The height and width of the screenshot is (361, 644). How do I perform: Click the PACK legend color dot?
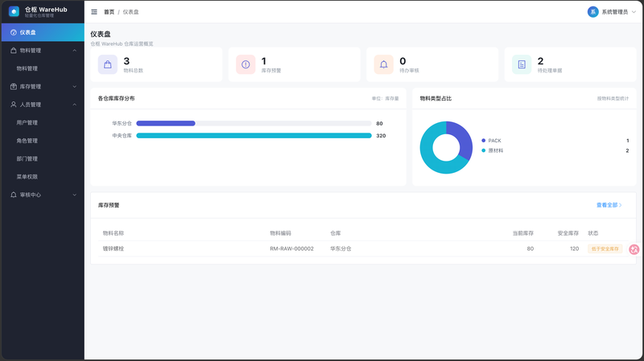[x=484, y=140]
